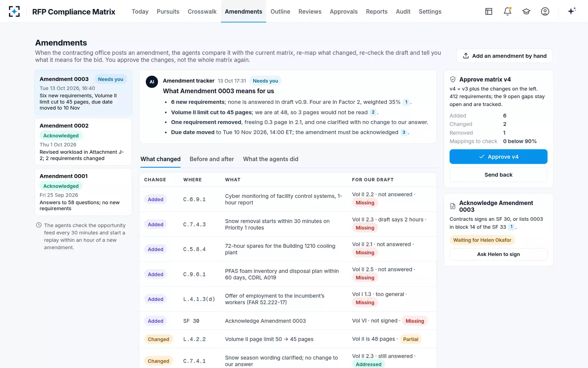Viewport: 588px width, 368px height.
Task: Click the 'Added' badge in the SF 30 row
Action: click(156, 321)
